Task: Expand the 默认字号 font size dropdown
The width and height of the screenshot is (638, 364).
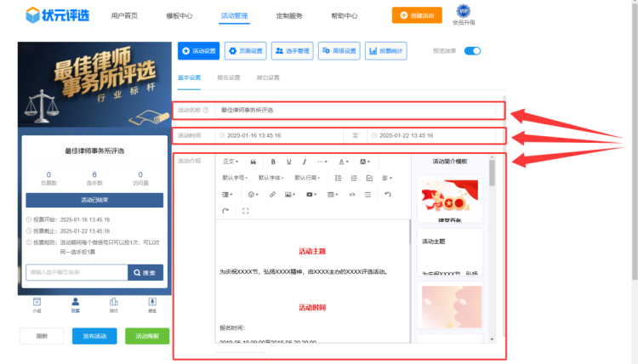Action: (236, 178)
